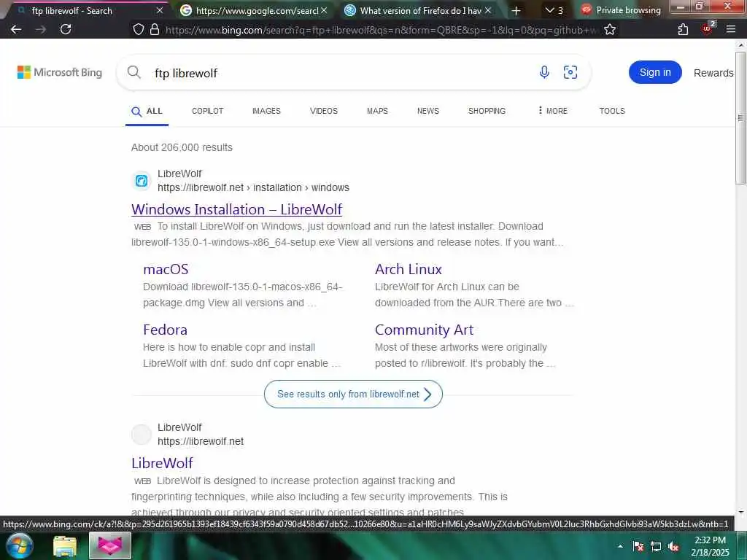The width and height of the screenshot is (747, 560).
Task: Click the muted volume tray icon
Action: [673, 547]
